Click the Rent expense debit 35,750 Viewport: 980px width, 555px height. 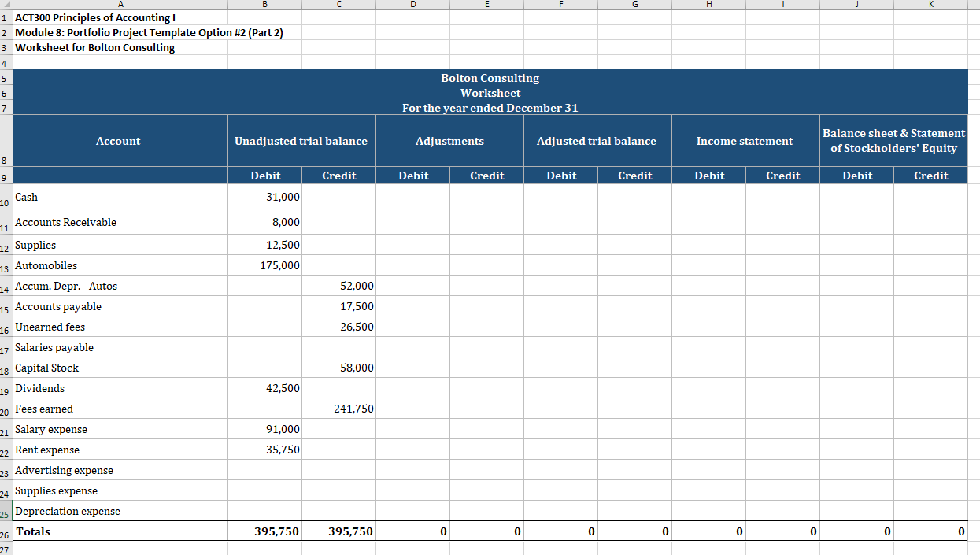pos(264,450)
